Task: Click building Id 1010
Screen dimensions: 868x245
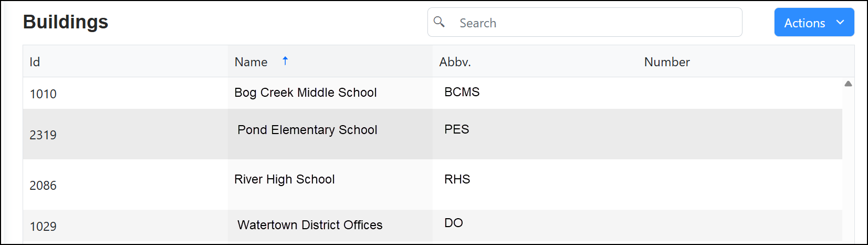Action: click(43, 94)
